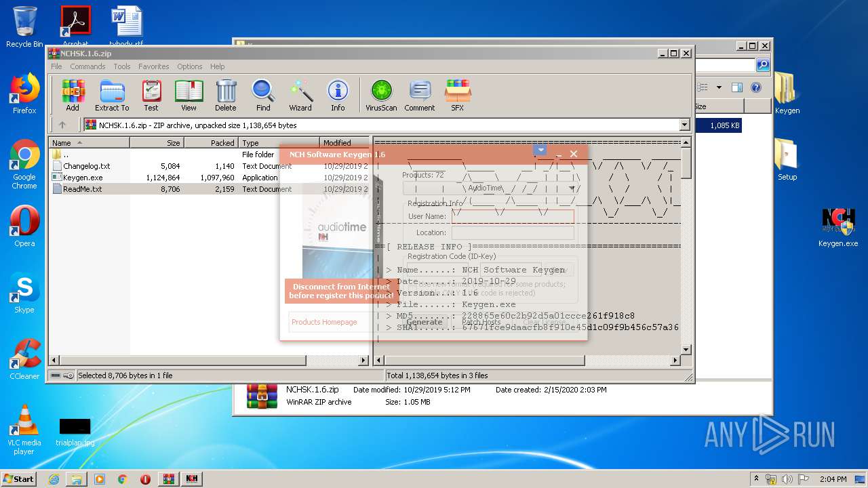This screenshot has height=488, width=868.
Task: Open the AudioTime product dropdown in Keygen
Action: point(572,188)
